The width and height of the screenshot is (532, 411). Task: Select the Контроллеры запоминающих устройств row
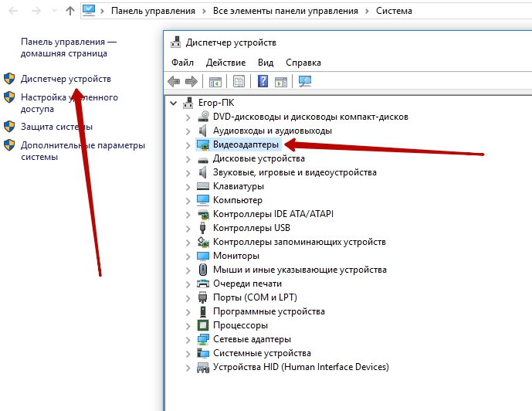point(300,242)
